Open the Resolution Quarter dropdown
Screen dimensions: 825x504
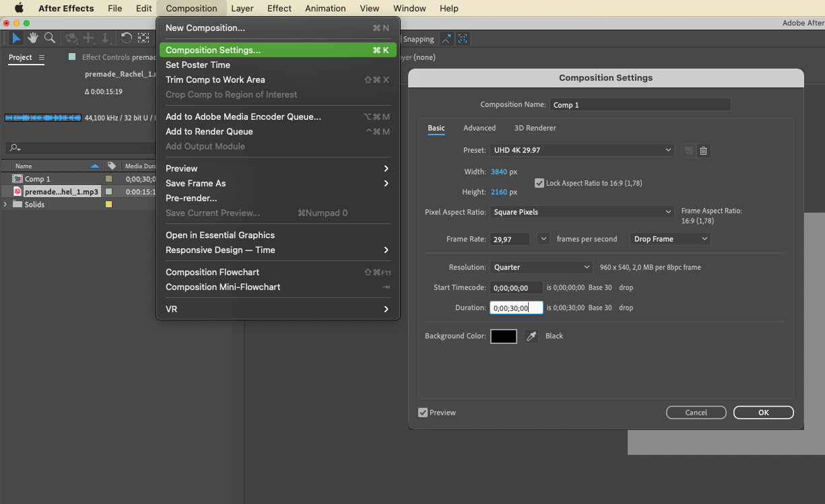(x=541, y=267)
